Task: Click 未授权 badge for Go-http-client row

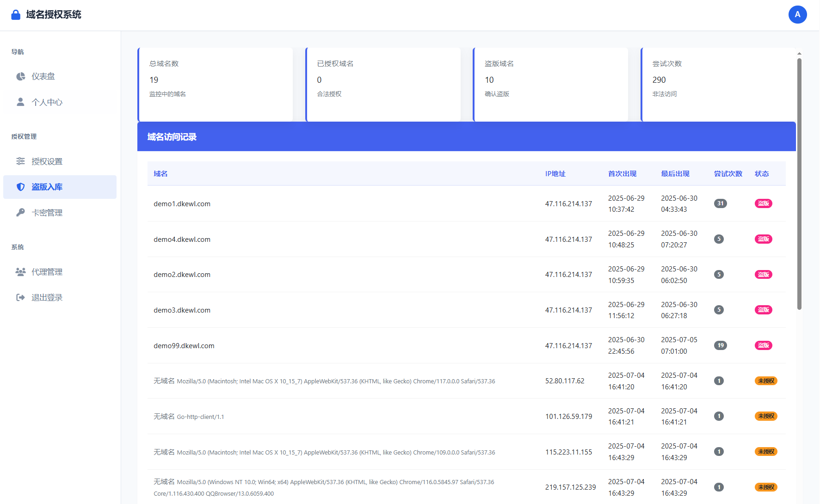Action: click(766, 416)
